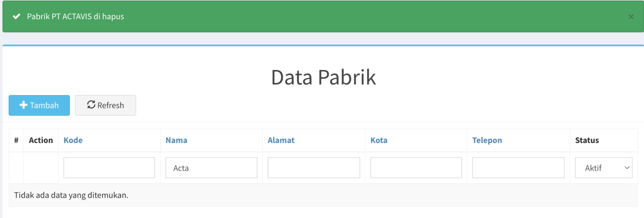Sort the table by Nama
The width and height of the screenshot is (644, 218).
pyautogui.click(x=176, y=140)
